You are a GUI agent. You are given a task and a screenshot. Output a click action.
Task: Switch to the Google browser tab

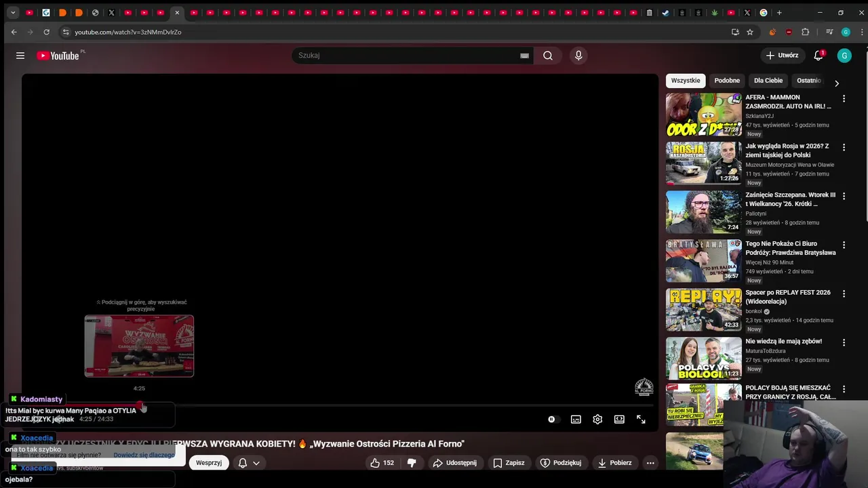click(764, 12)
